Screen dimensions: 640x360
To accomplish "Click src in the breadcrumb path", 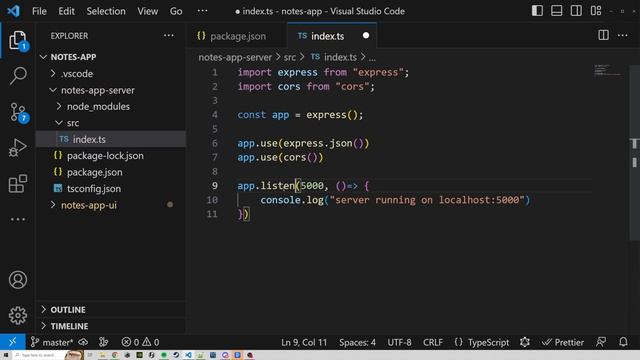I will (290, 57).
